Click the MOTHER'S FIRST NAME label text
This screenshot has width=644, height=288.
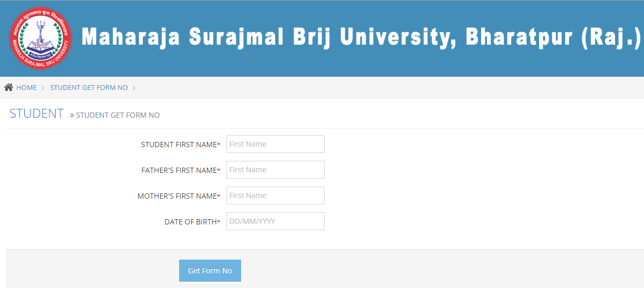click(x=176, y=196)
